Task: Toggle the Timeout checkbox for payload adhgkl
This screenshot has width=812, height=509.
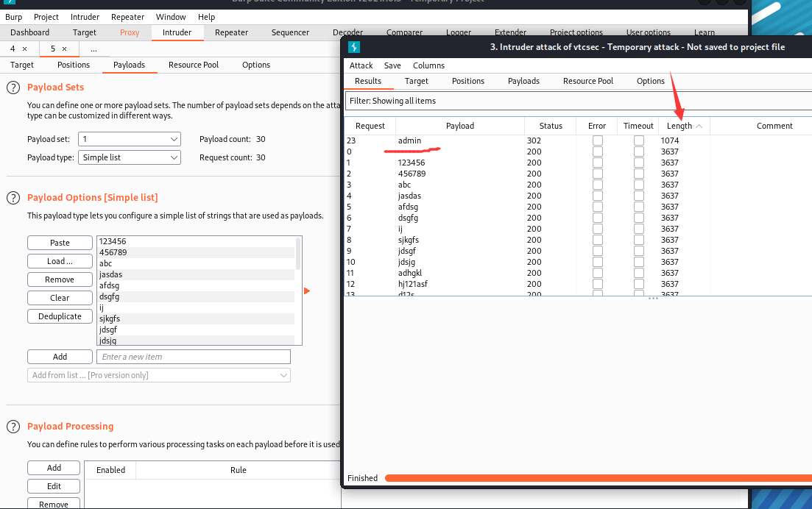Action: point(639,273)
